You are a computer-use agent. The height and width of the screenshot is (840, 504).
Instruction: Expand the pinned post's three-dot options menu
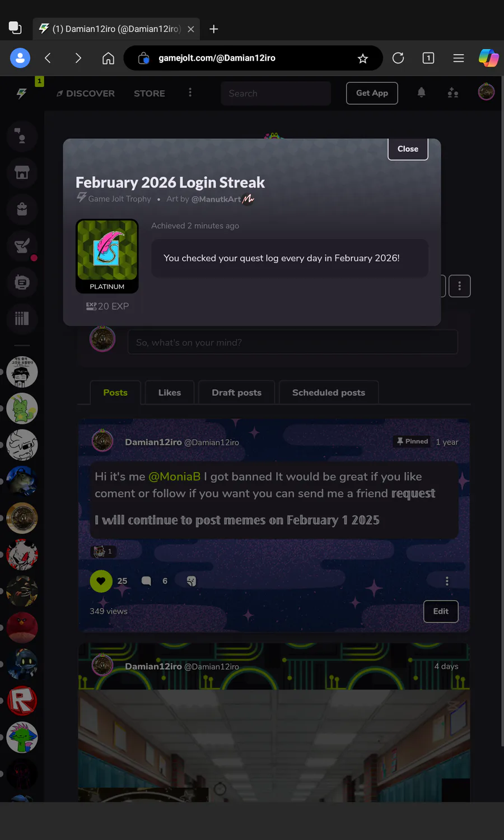[447, 581]
